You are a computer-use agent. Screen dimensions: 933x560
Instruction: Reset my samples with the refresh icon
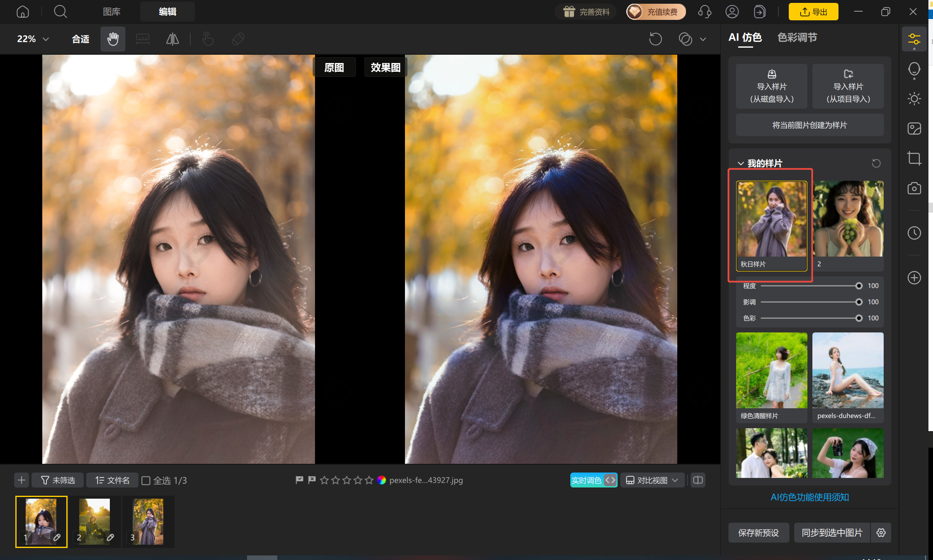876,163
